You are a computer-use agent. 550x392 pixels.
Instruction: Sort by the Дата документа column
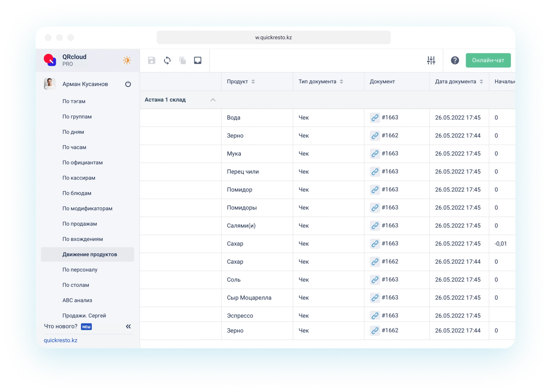point(481,82)
